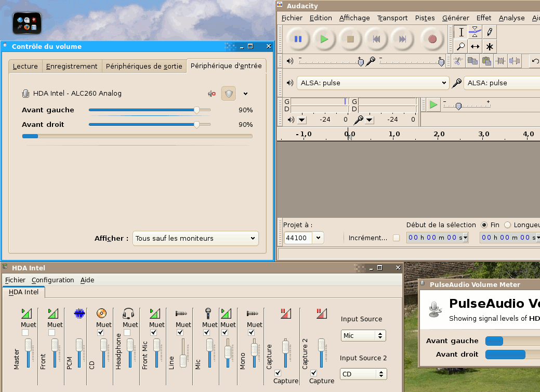
Task: Select the Fin radio button in Audacity
Action: click(484, 225)
